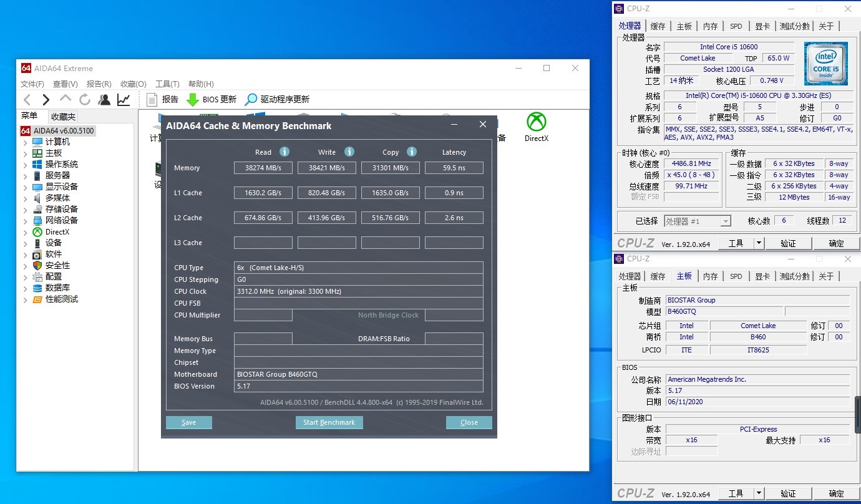Select 性能测试 in the AIDA64 tree
Viewport: 861px width, 504px height.
(61, 299)
